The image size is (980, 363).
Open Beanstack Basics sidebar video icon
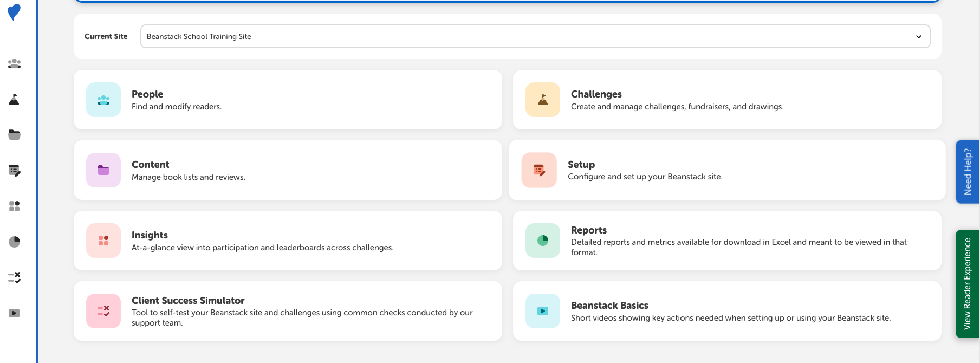15,313
